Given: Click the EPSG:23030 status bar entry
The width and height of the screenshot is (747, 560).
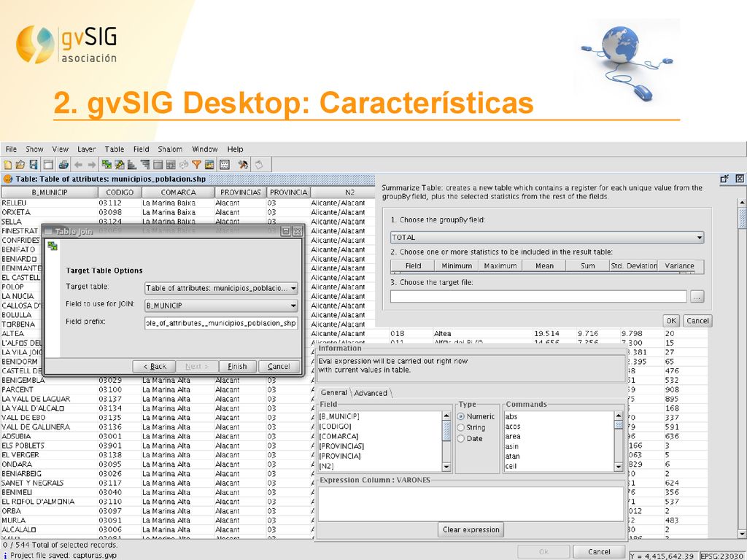Looking at the screenshot, I should pyautogui.click(x=722, y=556).
